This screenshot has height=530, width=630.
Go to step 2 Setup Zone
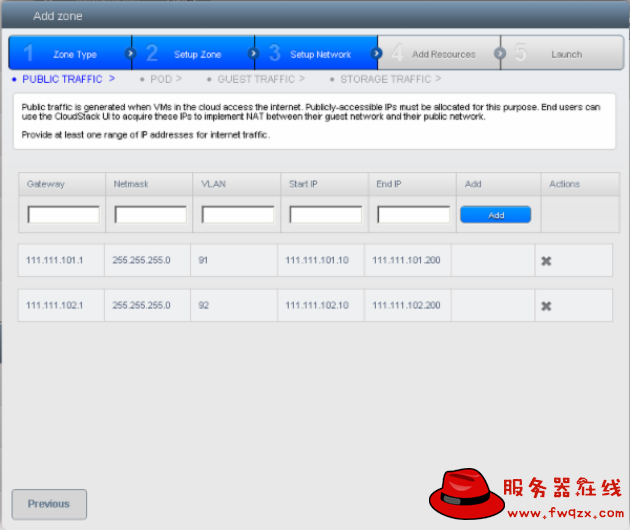click(193, 53)
